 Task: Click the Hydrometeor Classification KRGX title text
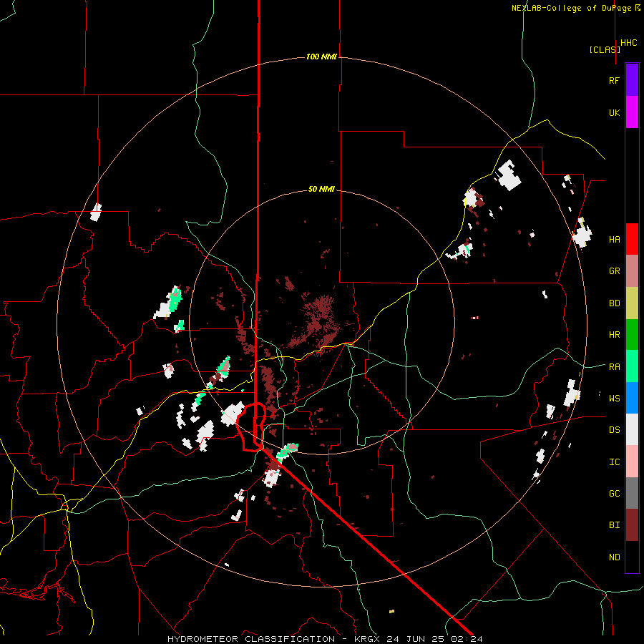325,639
